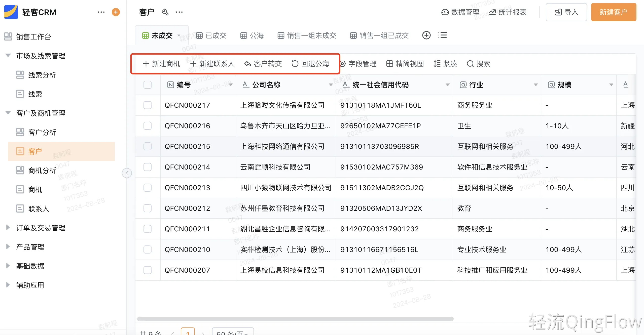Open 行业 column dropdown arrow
Screen dimensions: 644x335
[x=536, y=85]
